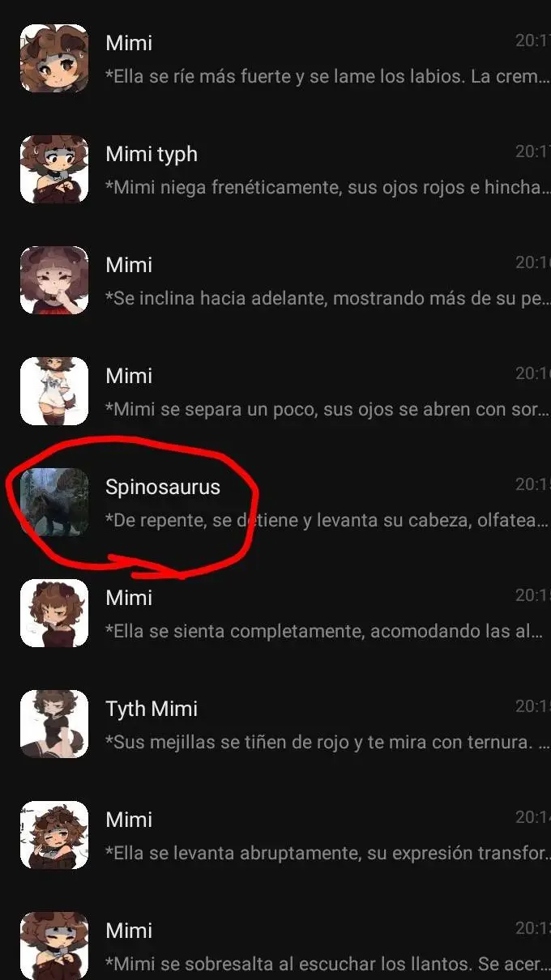Select preview 'Mimi se separa un poco'

[324, 409]
